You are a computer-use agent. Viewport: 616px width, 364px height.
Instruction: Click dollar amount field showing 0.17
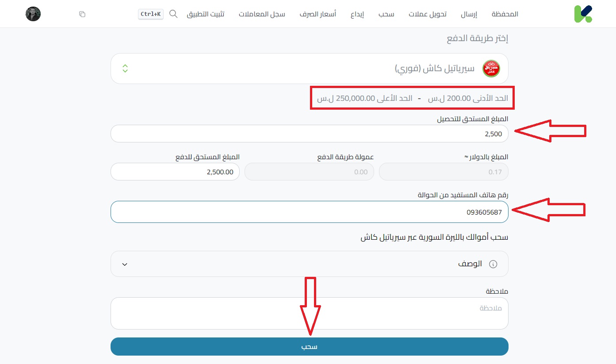tap(444, 172)
